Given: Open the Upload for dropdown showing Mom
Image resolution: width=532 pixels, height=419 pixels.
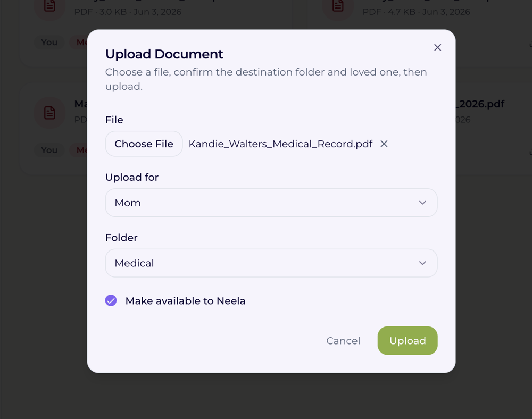Looking at the screenshot, I should point(271,203).
